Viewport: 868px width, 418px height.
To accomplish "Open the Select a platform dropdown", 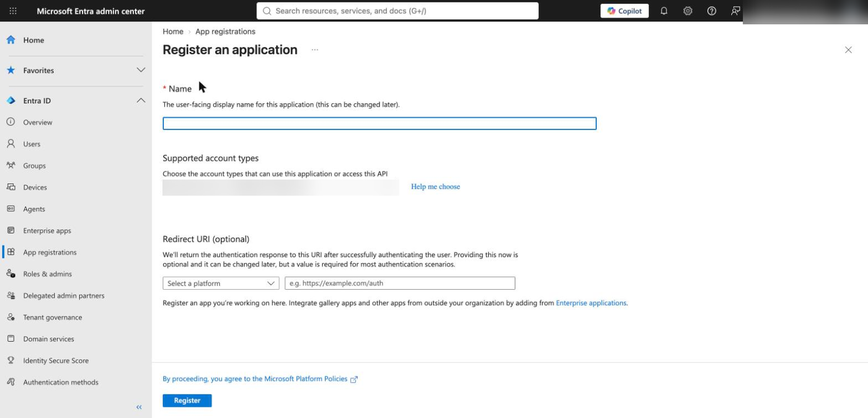I will click(221, 283).
